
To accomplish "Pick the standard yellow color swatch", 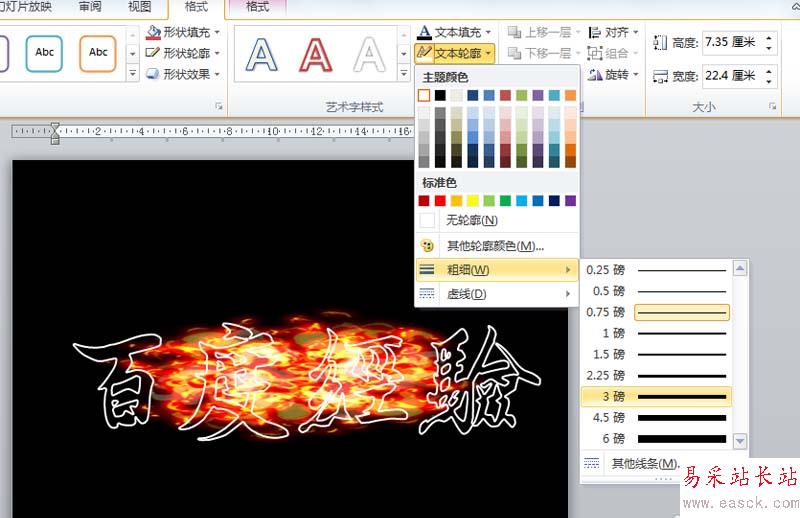I will 473,201.
